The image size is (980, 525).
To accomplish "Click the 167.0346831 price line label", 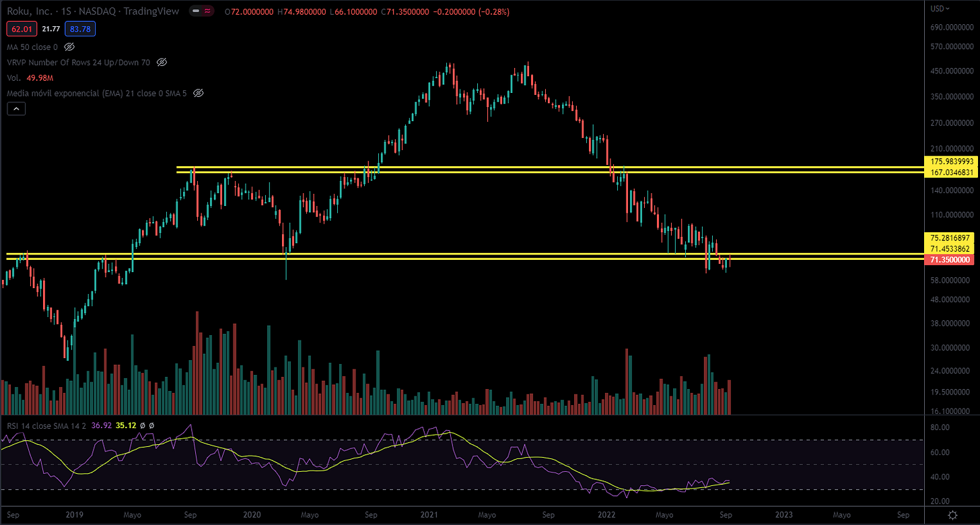I will click(951, 172).
